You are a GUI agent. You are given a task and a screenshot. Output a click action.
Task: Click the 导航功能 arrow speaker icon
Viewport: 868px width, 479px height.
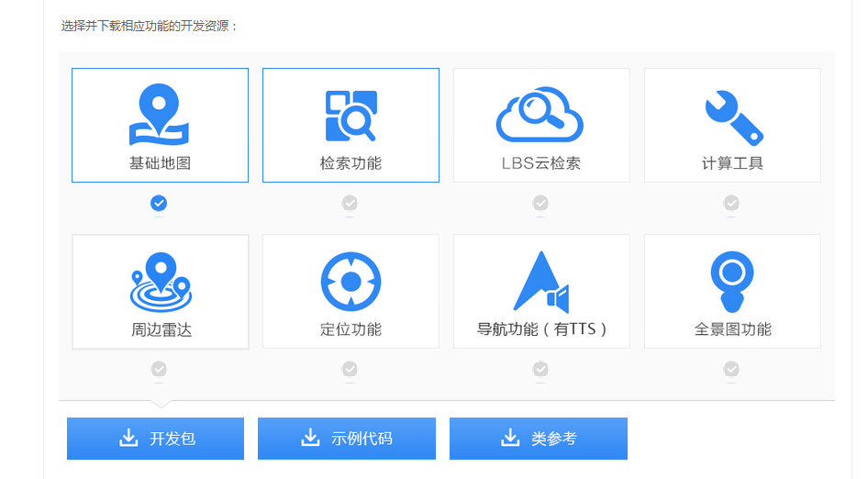[x=541, y=283]
